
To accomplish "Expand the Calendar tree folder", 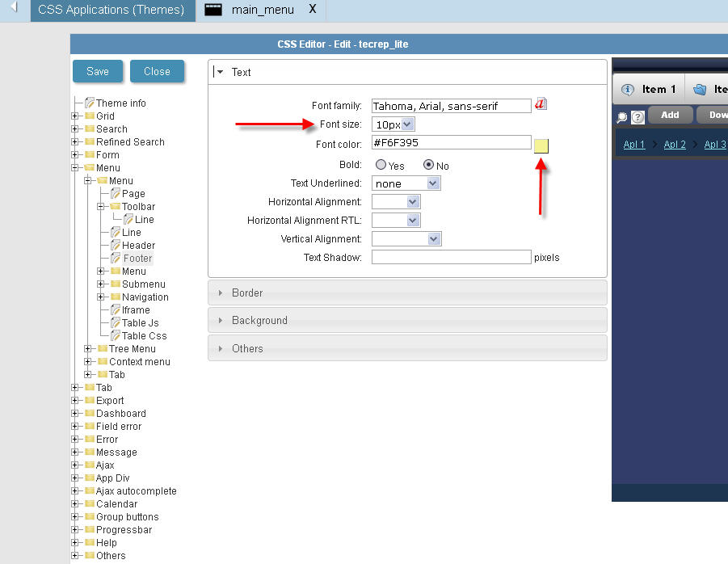I will (x=75, y=503).
